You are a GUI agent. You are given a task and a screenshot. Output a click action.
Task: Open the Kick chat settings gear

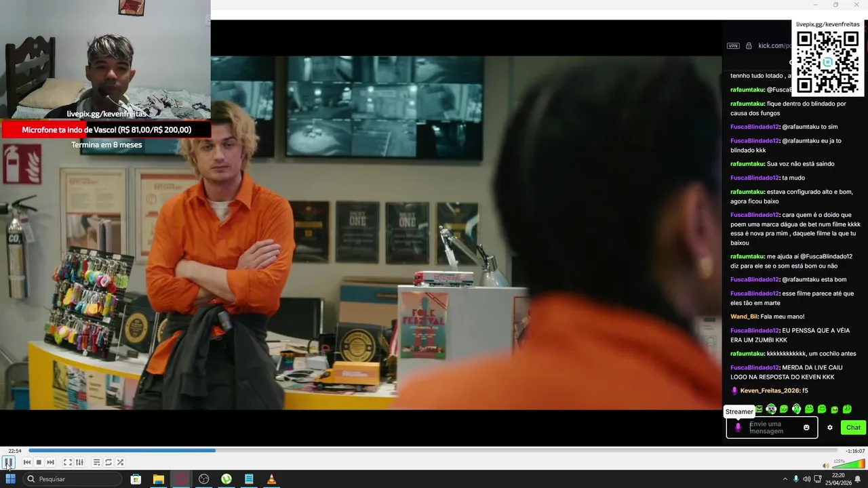coord(829,428)
